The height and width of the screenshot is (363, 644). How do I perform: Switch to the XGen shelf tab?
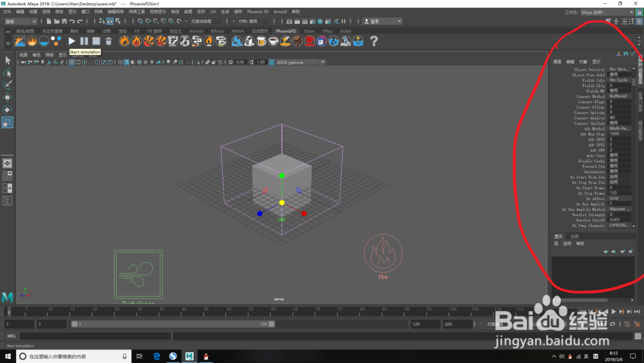point(309,31)
